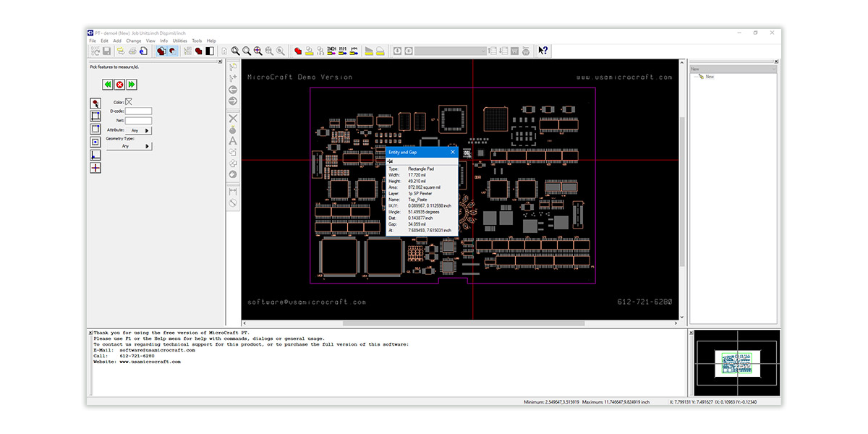The height and width of the screenshot is (434, 868).
Task: Click the yellow wedge layer icon
Action: 369,51
